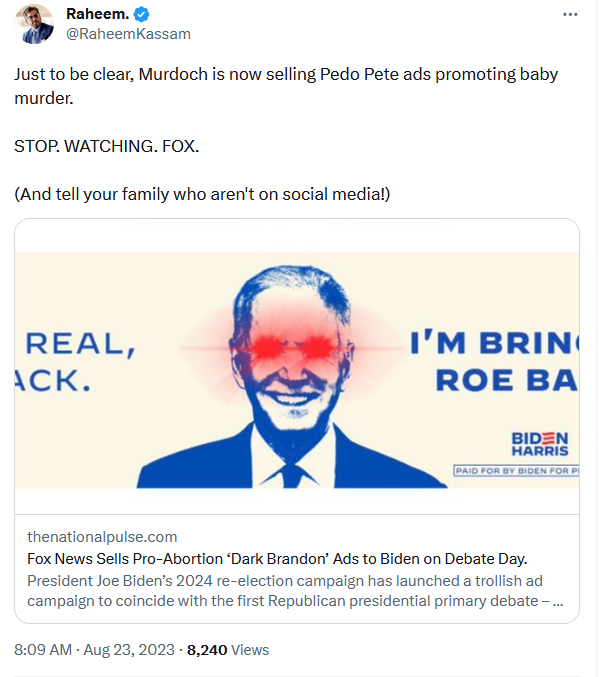This screenshot has height=677, width=601.
Task: Open the @RaheemKassam handle link
Action: point(128,34)
